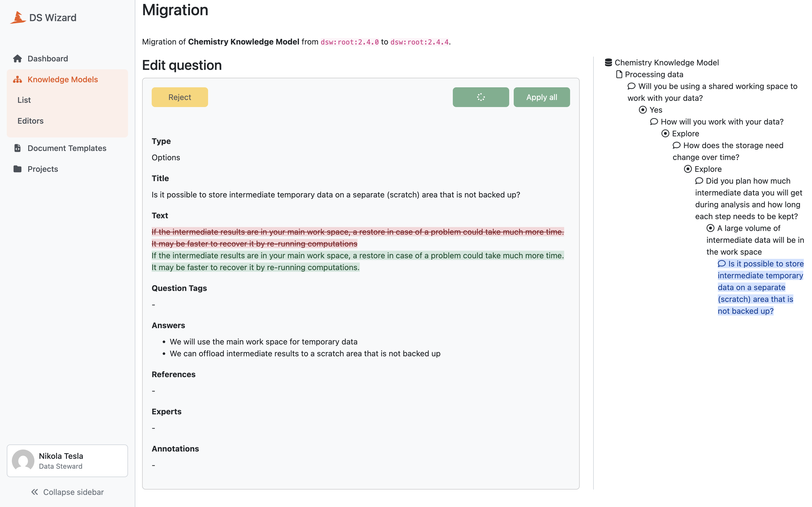Screen dimensions: 812x507
Task: Open highlighted 'Is it possible to store' tree question
Action: click(760, 287)
